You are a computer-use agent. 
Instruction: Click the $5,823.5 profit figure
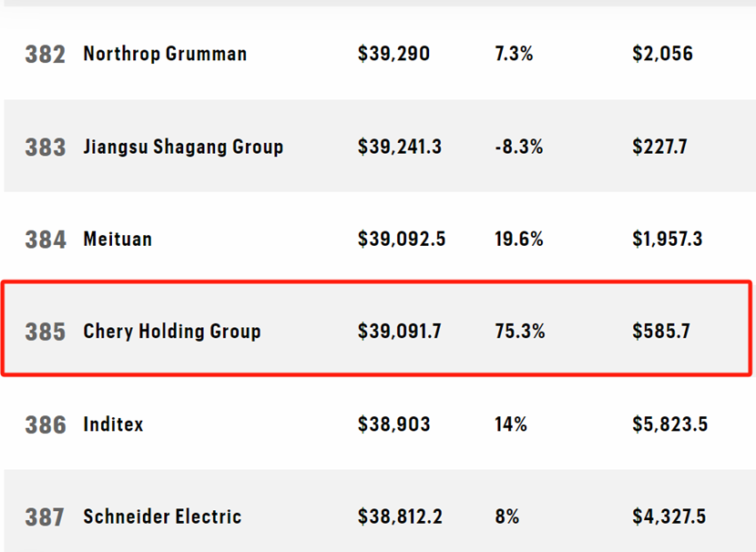pyautogui.click(x=669, y=424)
